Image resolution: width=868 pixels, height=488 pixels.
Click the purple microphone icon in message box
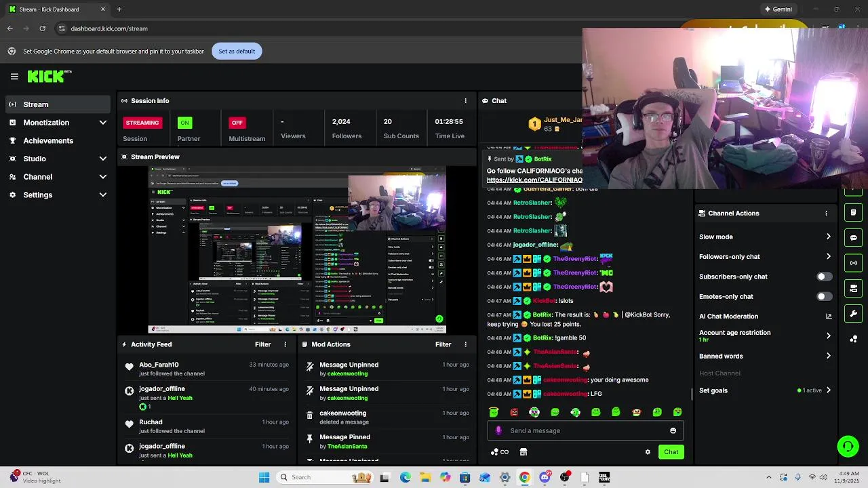pyautogui.click(x=498, y=430)
